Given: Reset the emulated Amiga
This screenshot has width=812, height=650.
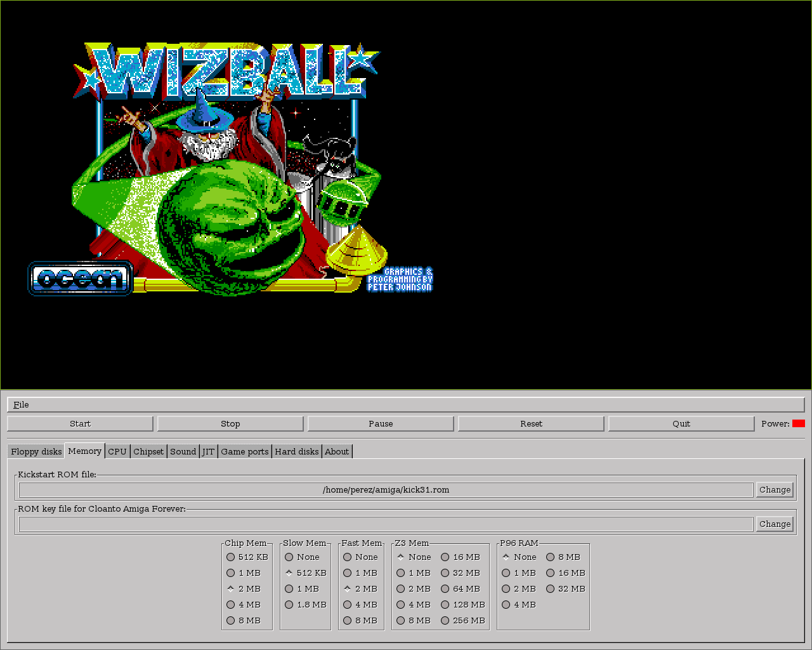Looking at the screenshot, I should pyautogui.click(x=531, y=423).
